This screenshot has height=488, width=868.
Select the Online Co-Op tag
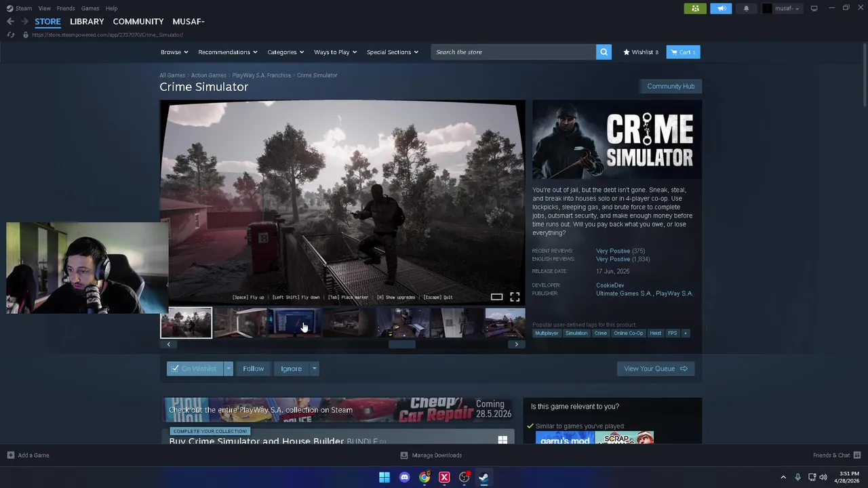(629, 333)
